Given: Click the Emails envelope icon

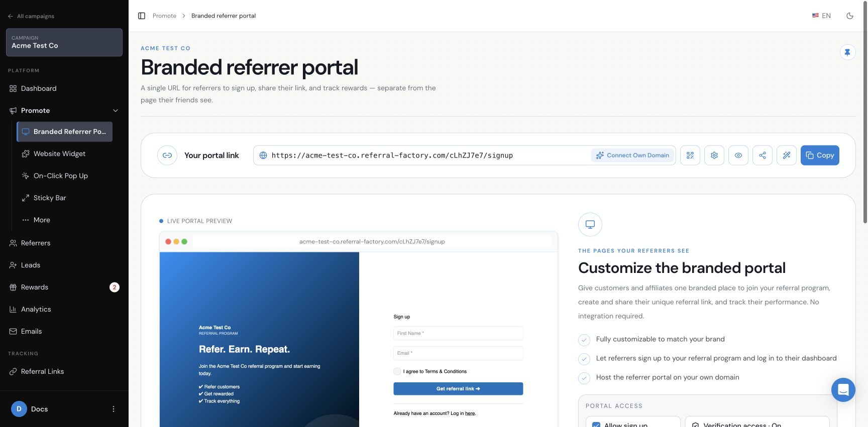Looking at the screenshot, I should point(13,331).
